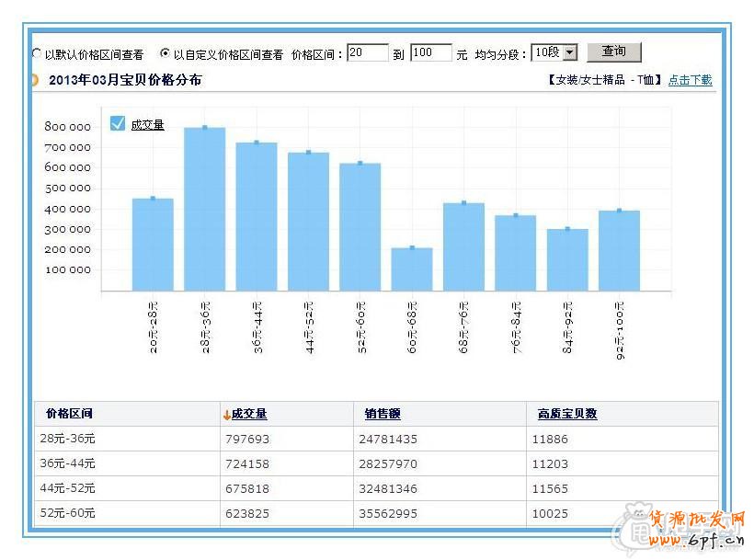Click the data point marker atop 68元-76元 bar

463,203
